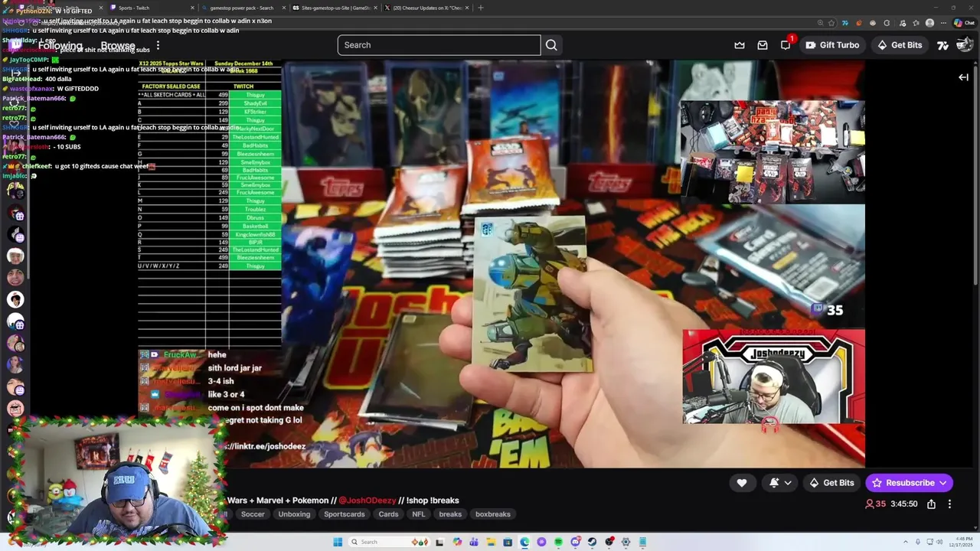Screen dimensions: 980x551
Task: Click chat message 3-4 ish
Action: (220, 381)
